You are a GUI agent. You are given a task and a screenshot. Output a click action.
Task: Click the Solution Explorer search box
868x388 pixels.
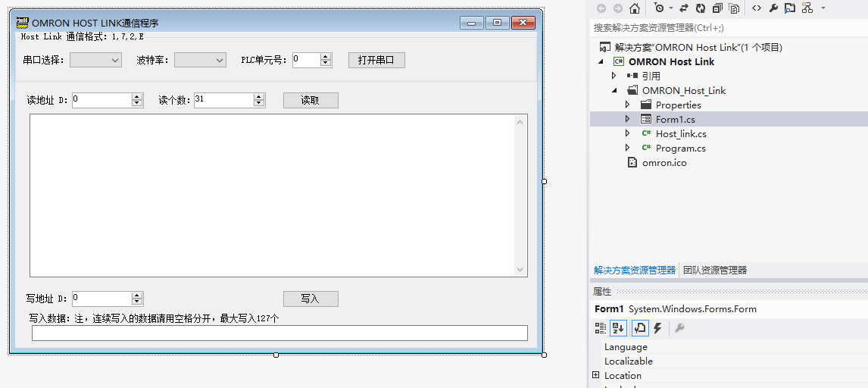pos(727,27)
